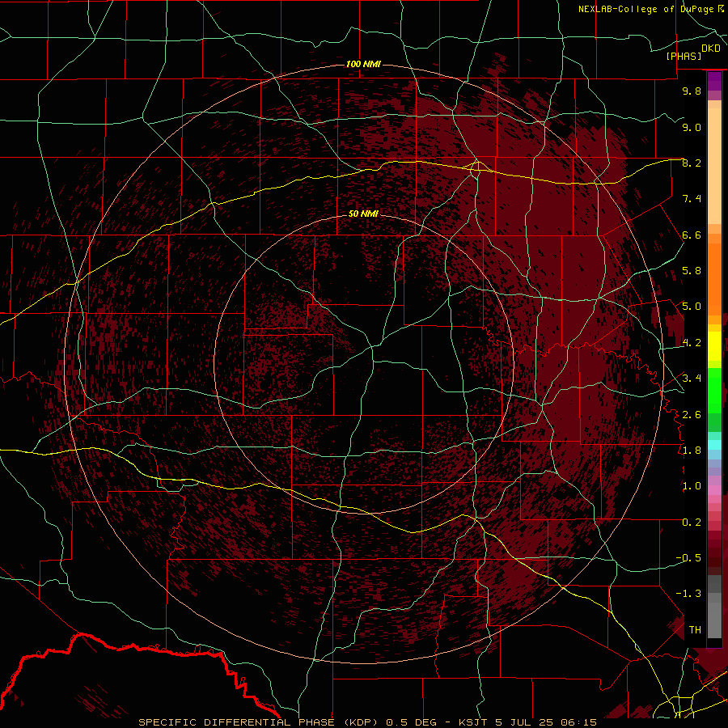This screenshot has height=728, width=728.
Task: Click the 5 JUL 25 date in caption
Action: (x=526, y=722)
